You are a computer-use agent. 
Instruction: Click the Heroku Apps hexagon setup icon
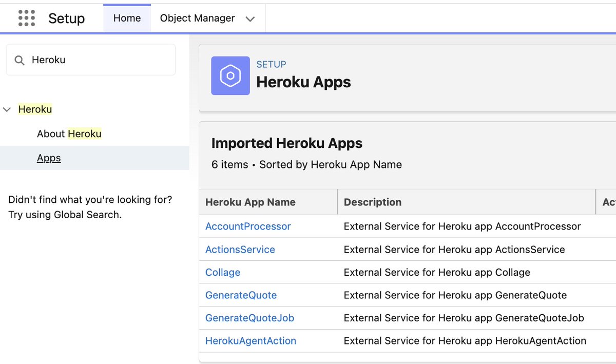(230, 75)
